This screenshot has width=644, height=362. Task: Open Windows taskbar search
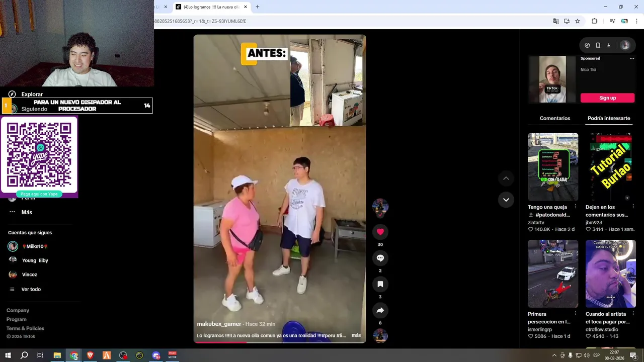[x=24, y=355]
